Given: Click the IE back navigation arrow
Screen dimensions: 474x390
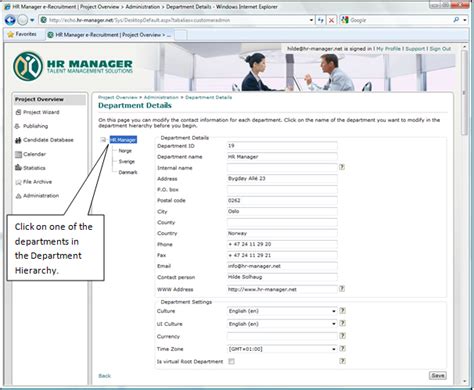Looking at the screenshot, I should click(10, 20).
